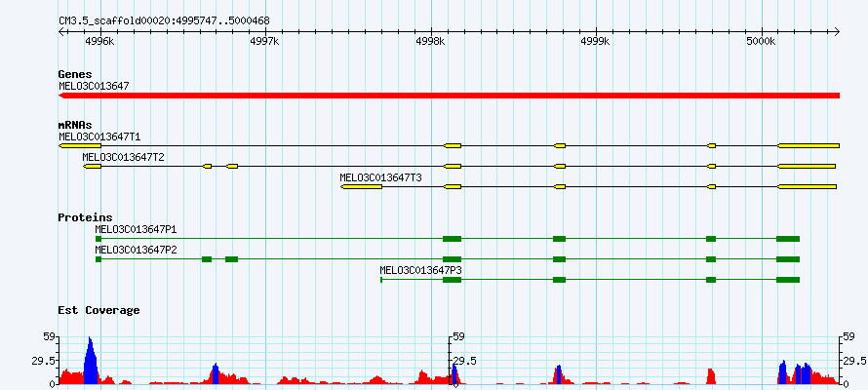The image size is (868, 390).
Task: Open the MEL03C013647T1 mRNA label
Action: [x=98, y=136]
